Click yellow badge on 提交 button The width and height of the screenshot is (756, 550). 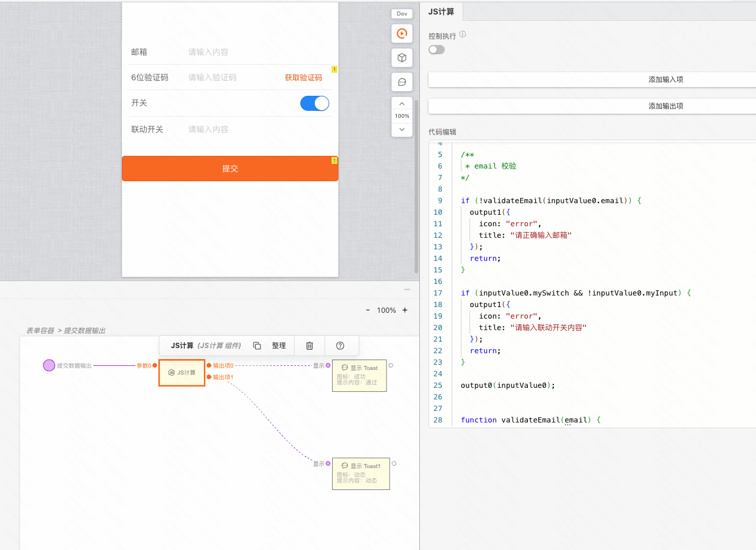[334, 160]
